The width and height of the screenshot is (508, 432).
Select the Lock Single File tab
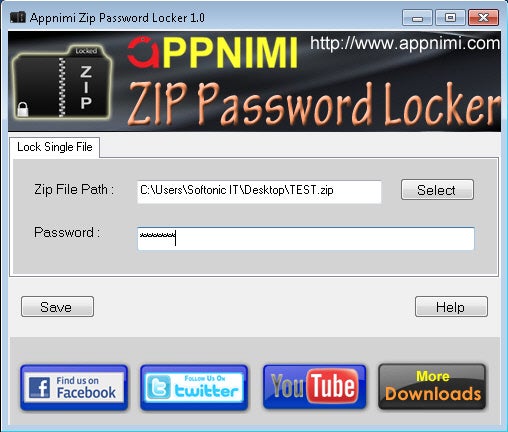tap(55, 147)
